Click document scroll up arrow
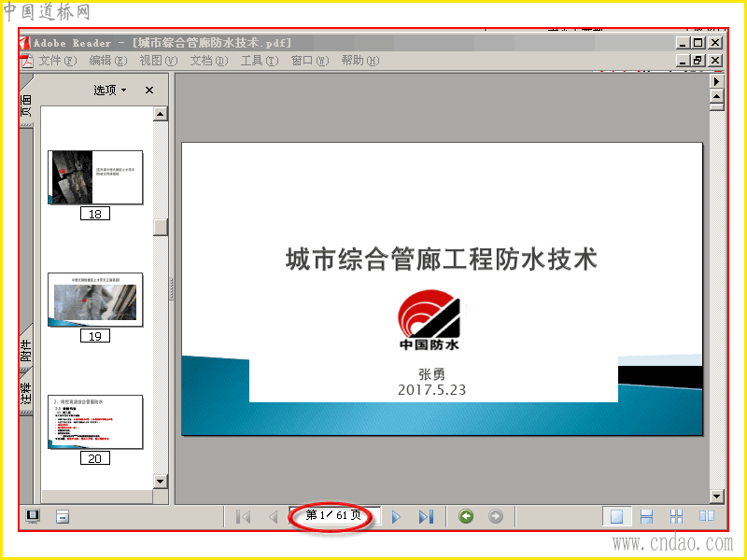Image resolution: width=747 pixels, height=560 pixels. pos(717,97)
